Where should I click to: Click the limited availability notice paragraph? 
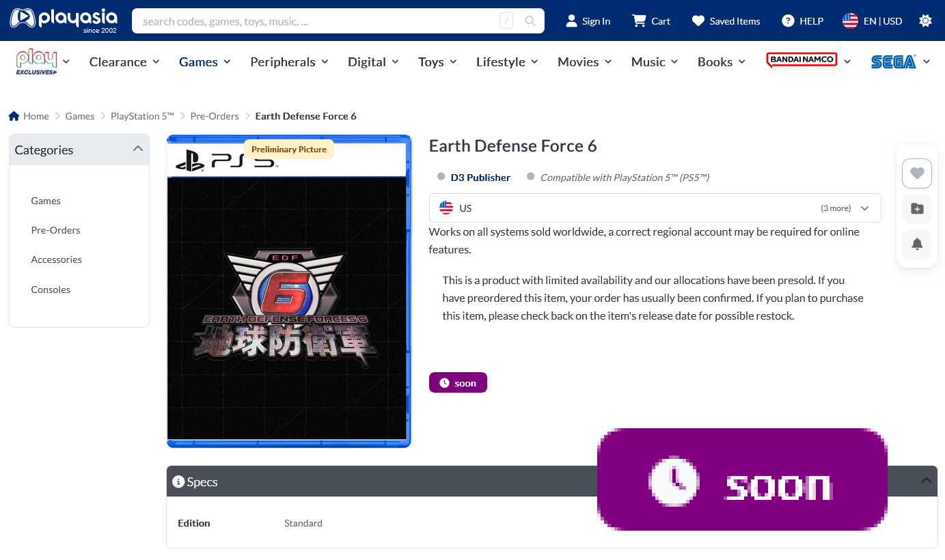[653, 298]
